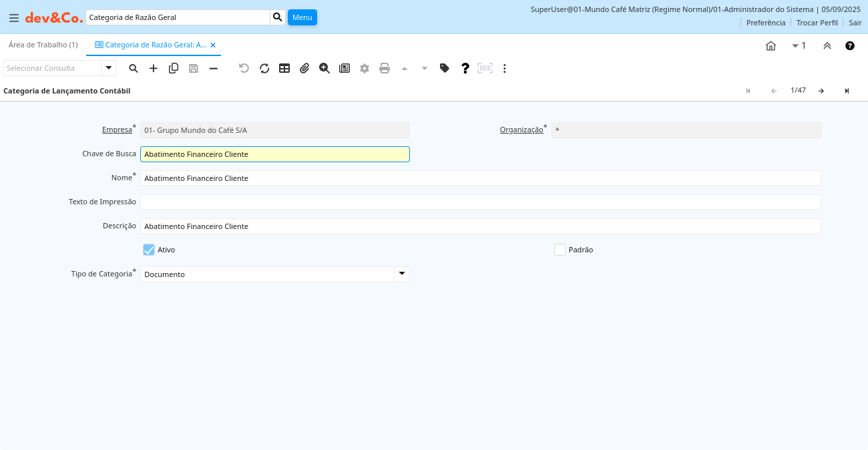
Task: Close the Categoria de Razão Geral tab
Action: (213, 45)
